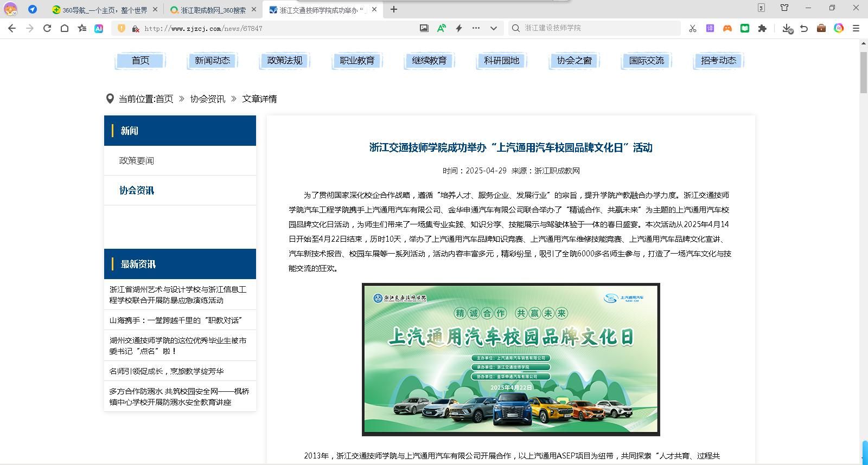Click the page vertical scrollbar thumb

point(864,73)
